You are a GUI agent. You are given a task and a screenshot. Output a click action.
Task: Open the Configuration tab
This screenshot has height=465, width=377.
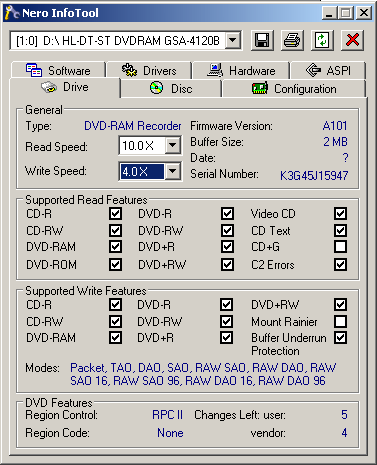(294, 89)
